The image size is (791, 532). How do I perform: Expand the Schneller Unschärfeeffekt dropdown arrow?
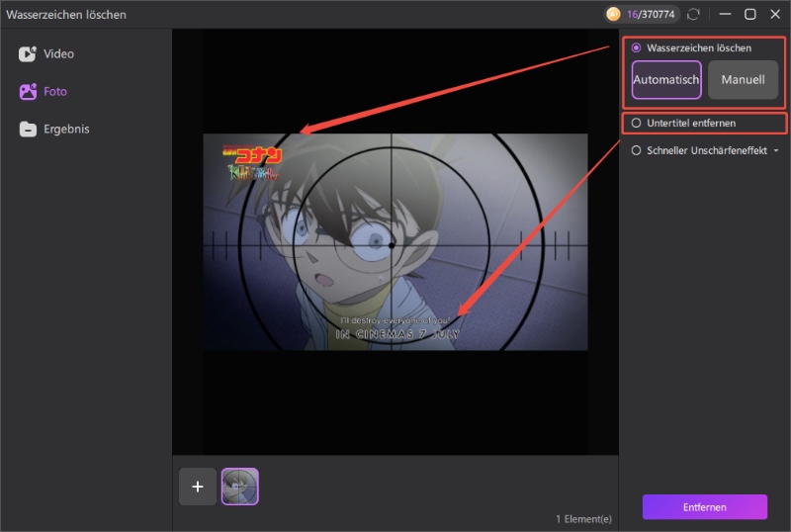775,151
